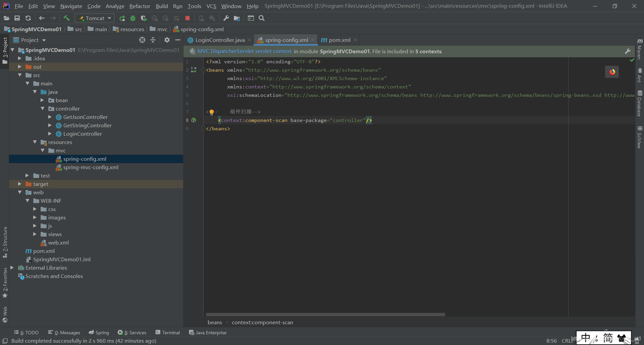Expand the out folder

coord(20,67)
